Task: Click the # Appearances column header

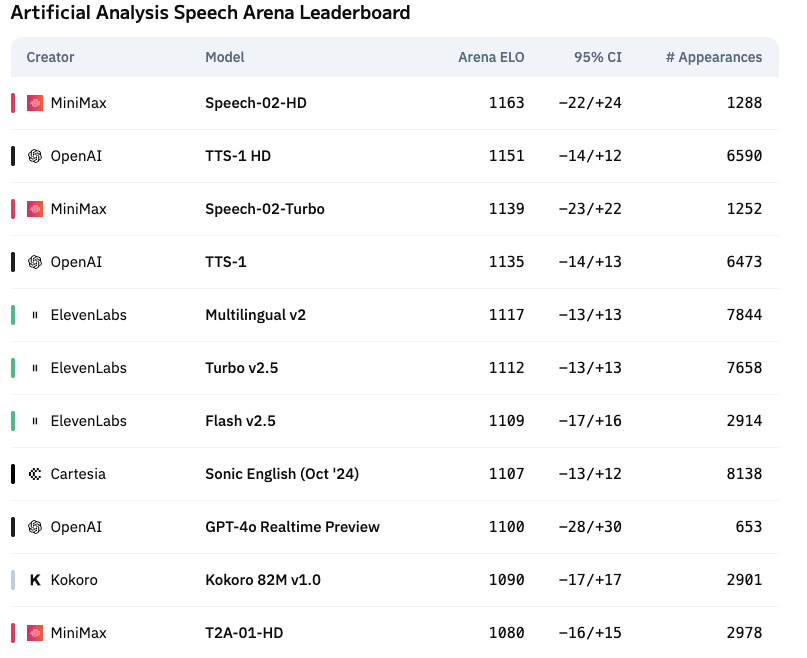Action: pyautogui.click(x=714, y=57)
